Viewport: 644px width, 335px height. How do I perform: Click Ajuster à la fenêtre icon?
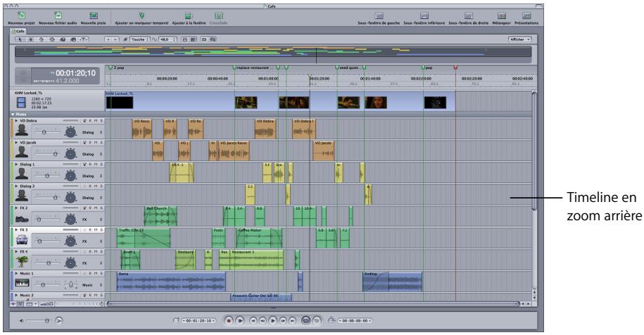[x=189, y=15]
